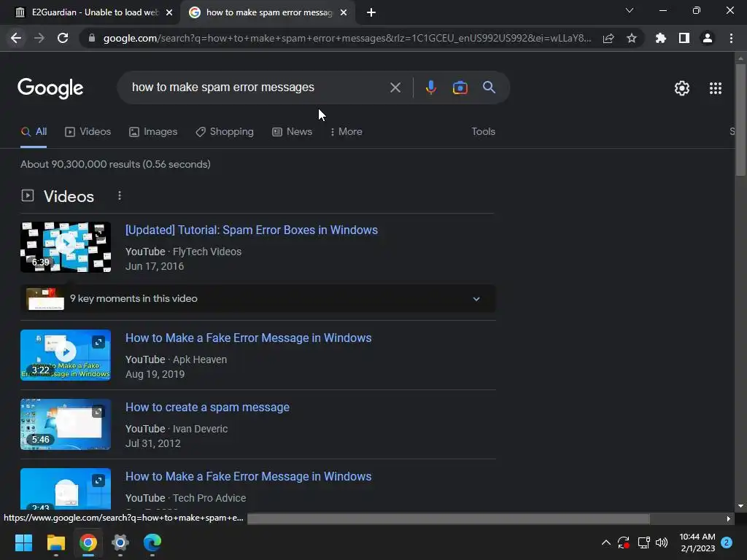Play the 3:22 video thumbnail

pyautogui.click(x=66, y=355)
